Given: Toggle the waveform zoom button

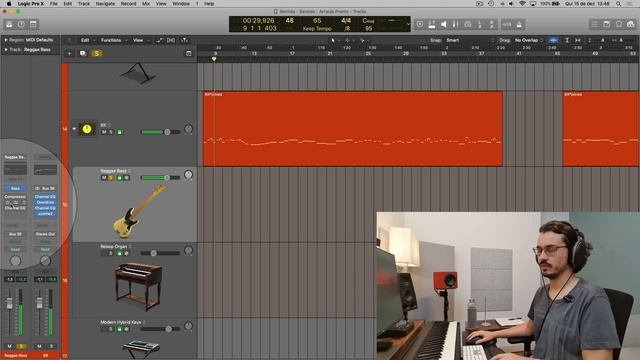Looking at the screenshot, I should click(553, 40).
